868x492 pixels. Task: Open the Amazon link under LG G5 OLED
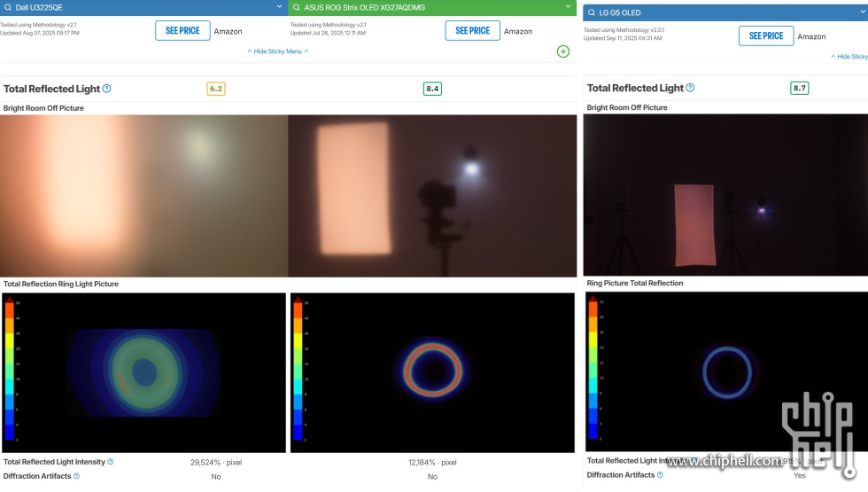811,36
